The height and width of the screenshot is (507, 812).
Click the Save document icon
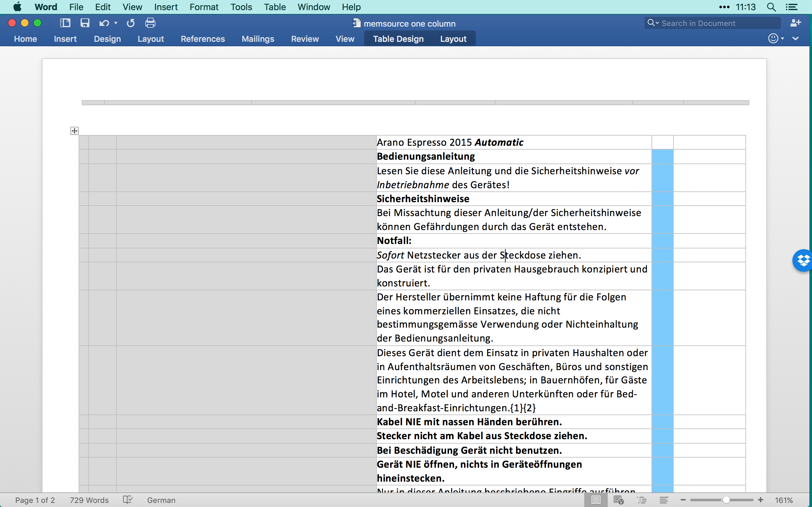[x=85, y=23]
